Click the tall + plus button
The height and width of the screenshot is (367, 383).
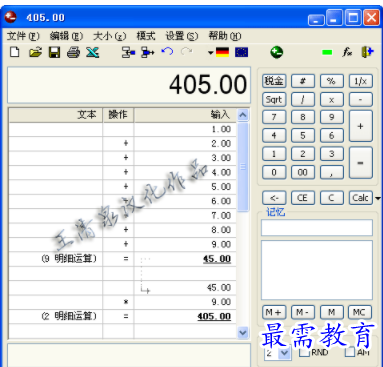tap(360, 126)
